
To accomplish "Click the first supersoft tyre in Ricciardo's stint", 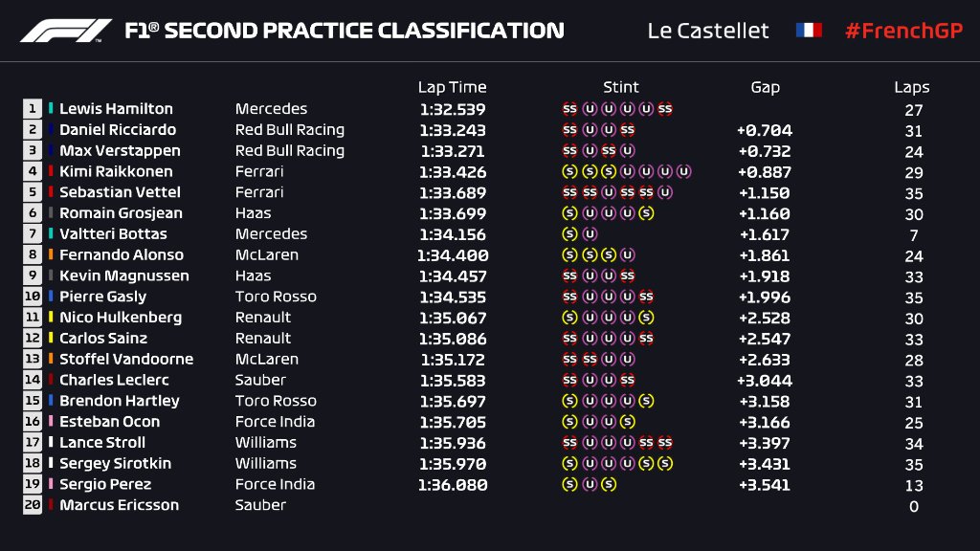I will pyautogui.click(x=569, y=130).
